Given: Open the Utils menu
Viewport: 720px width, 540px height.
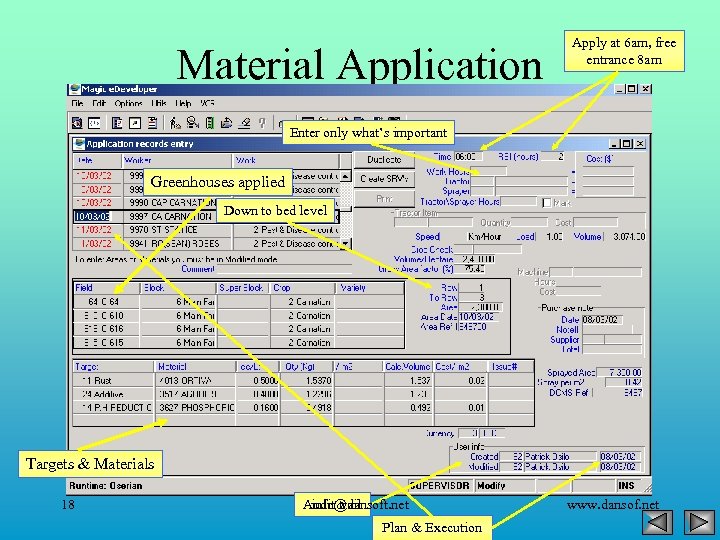Looking at the screenshot, I should tap(158, 103).
